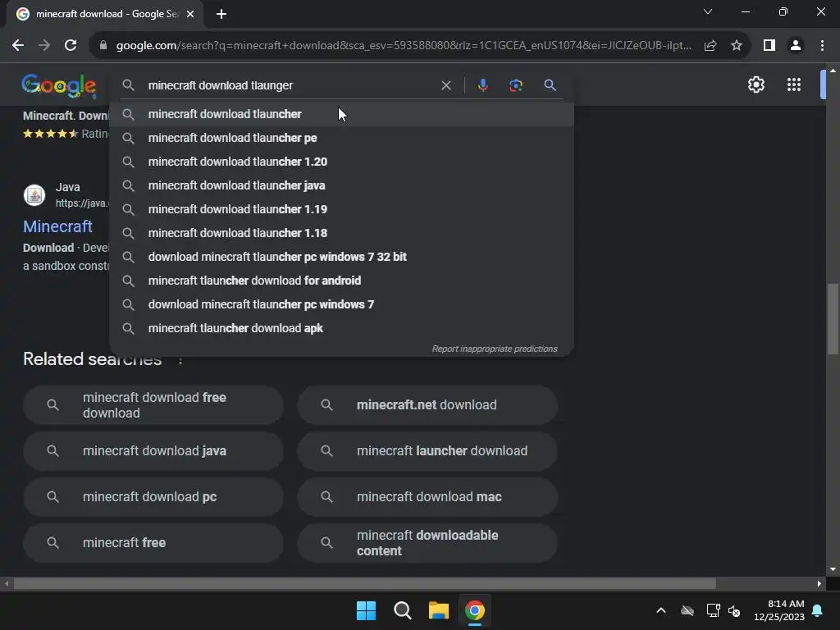The height and width of the screenshot is (630, 840).
Task: Search related 'minecraft download pc'
Action: 153,497
